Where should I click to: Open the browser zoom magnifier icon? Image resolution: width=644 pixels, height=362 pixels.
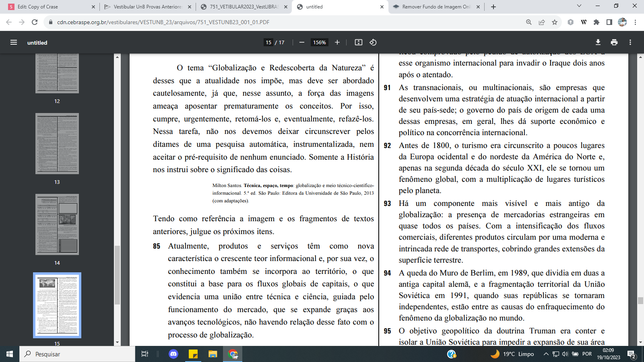point(529,22)
